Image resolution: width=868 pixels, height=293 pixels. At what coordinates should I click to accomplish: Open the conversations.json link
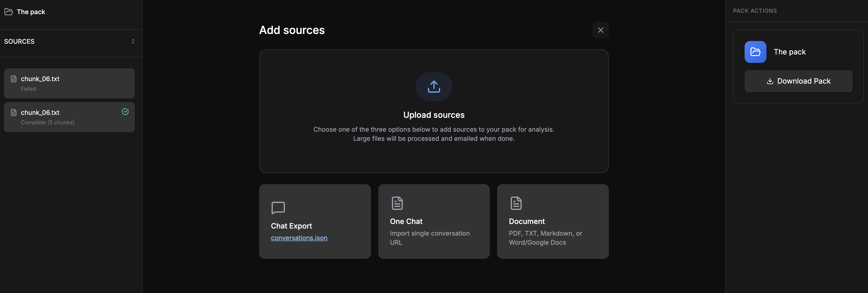pyautogui.click(x=299, y=238)
